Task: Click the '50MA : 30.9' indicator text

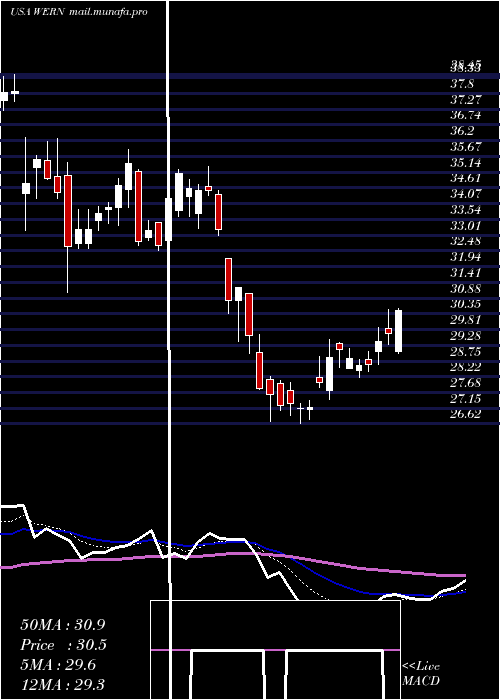Action: pos(62,625)
